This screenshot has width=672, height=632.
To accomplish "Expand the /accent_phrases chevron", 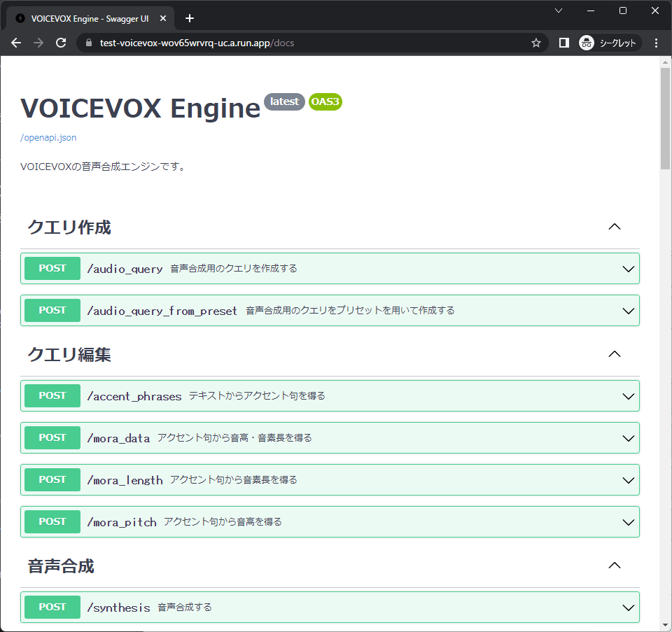I will click(629, 396).
